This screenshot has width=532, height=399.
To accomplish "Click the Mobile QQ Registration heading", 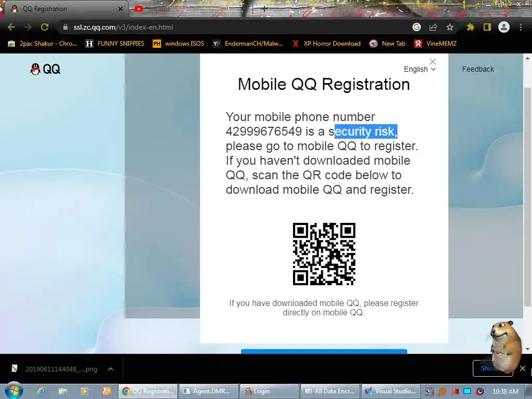I will pos(324,84).
